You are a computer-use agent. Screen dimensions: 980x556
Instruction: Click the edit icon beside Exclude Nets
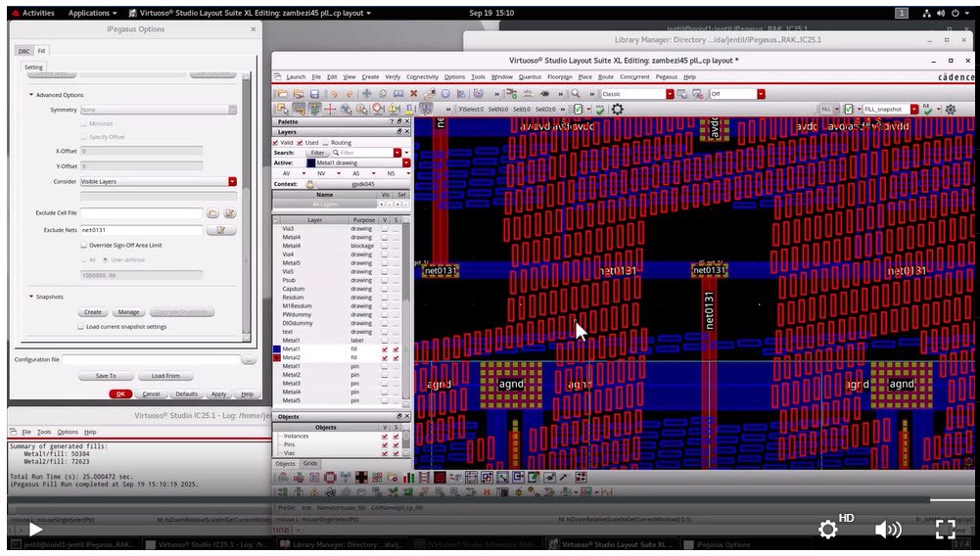click(220, 230)
